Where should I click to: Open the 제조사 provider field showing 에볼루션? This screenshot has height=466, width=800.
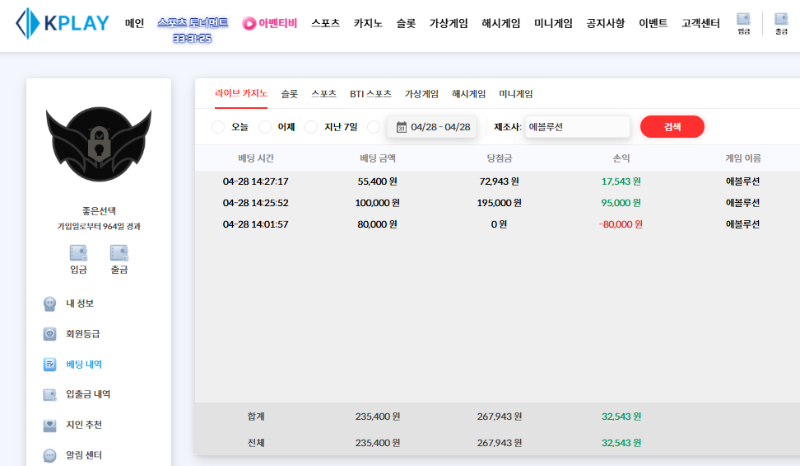(x=577, y=127)
